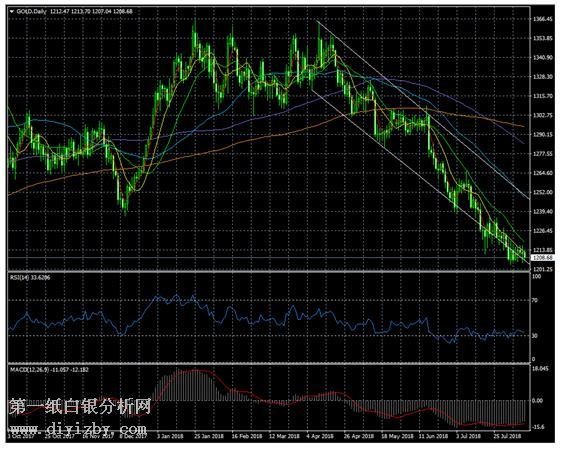Select the RSI(14) indicator label
The image size is (561, 449).
coord(21,278)
